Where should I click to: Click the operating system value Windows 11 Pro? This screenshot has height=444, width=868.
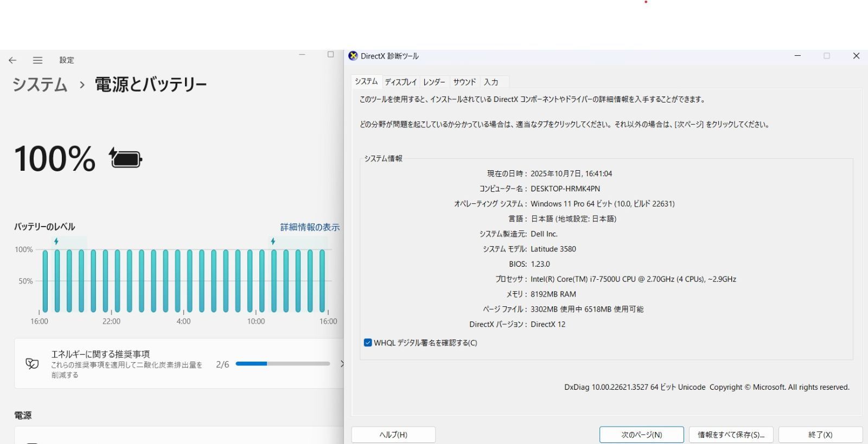(x=603, y=204)
